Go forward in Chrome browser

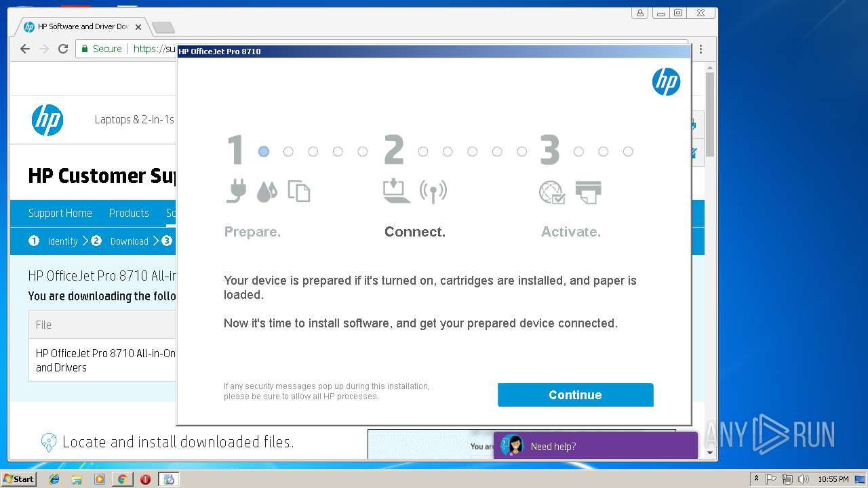pyautogui.click(x=44, y=49)
